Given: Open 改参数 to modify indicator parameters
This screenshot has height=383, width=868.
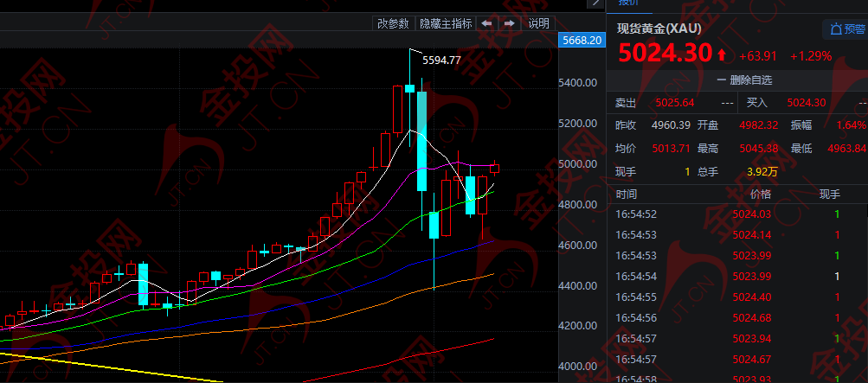Looking at the screenshot, I should [393, 23].
